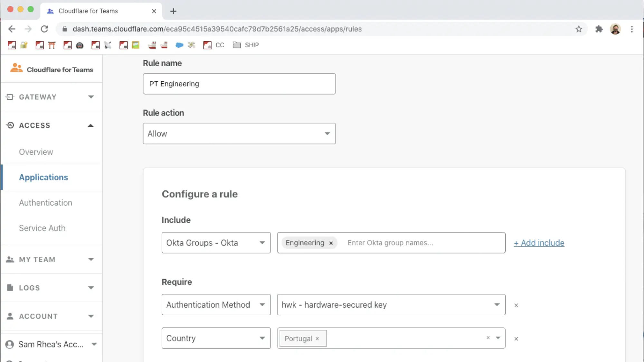Click the Access icon in the sidebar
The width and height of the screenshot is (644, 362).
tap(10, 125)
